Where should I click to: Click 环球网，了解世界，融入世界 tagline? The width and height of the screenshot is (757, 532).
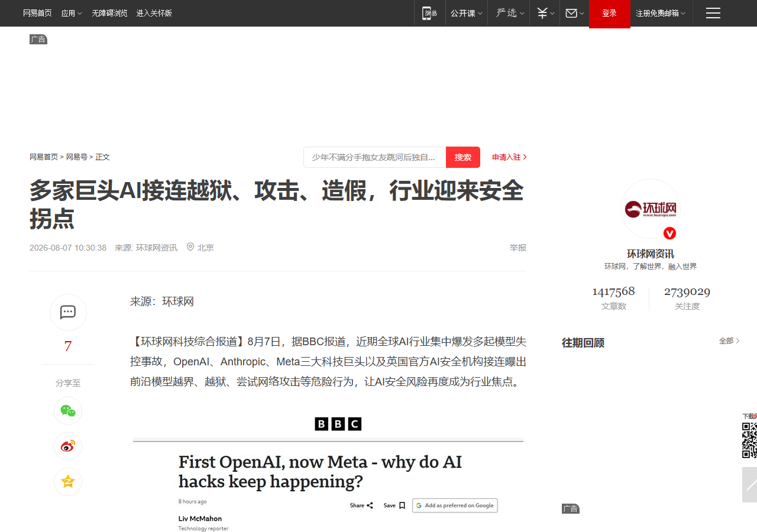(x=651, y=267)
